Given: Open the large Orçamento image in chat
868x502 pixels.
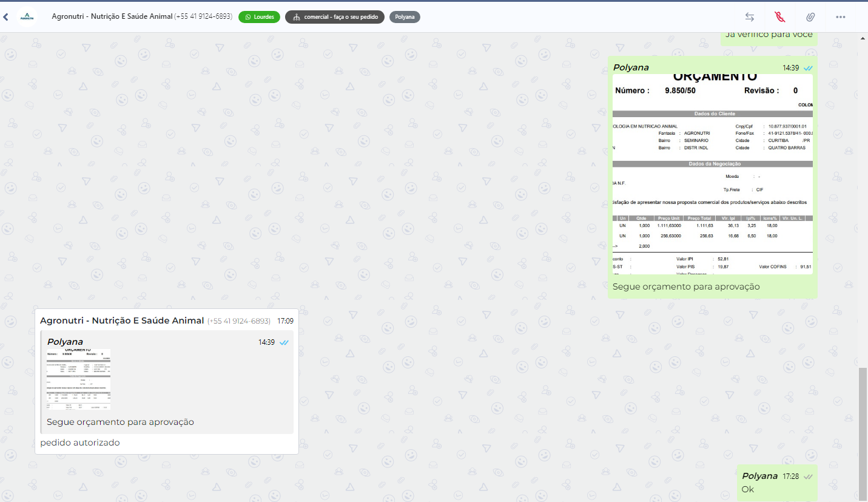Looking at the screenshot, I should point(712,174).
